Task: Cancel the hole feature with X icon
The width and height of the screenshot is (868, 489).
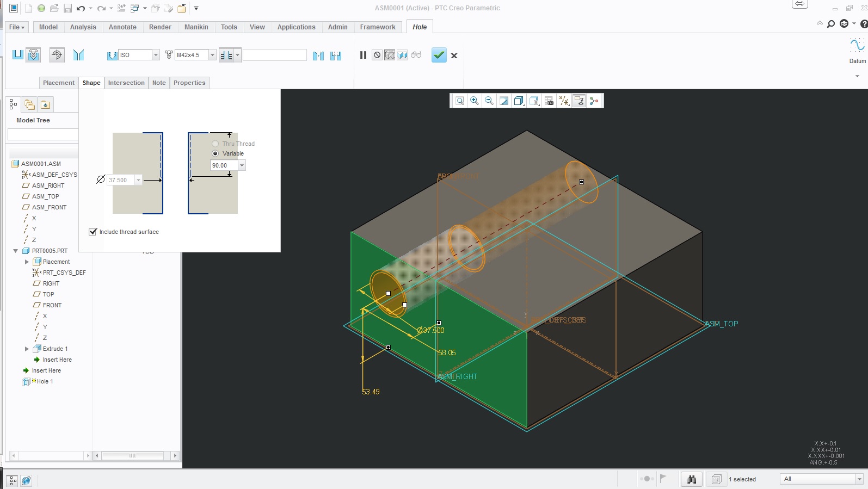Action: coord(454,55)
